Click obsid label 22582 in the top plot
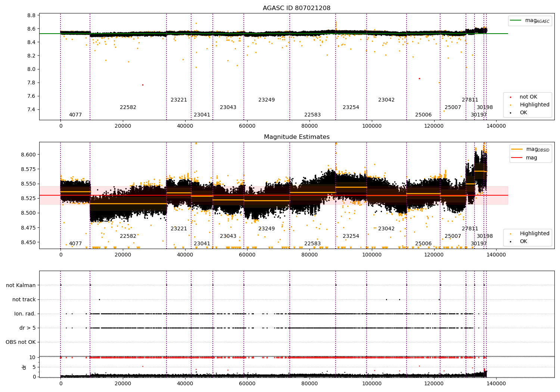560x392 pixels. pyautogui.click(x=128, y=108)
